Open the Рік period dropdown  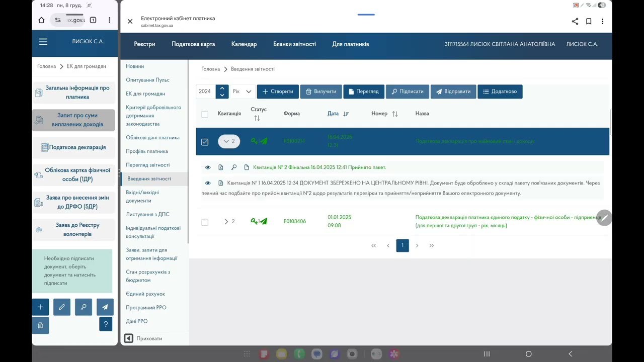click(x=243, y=92)
